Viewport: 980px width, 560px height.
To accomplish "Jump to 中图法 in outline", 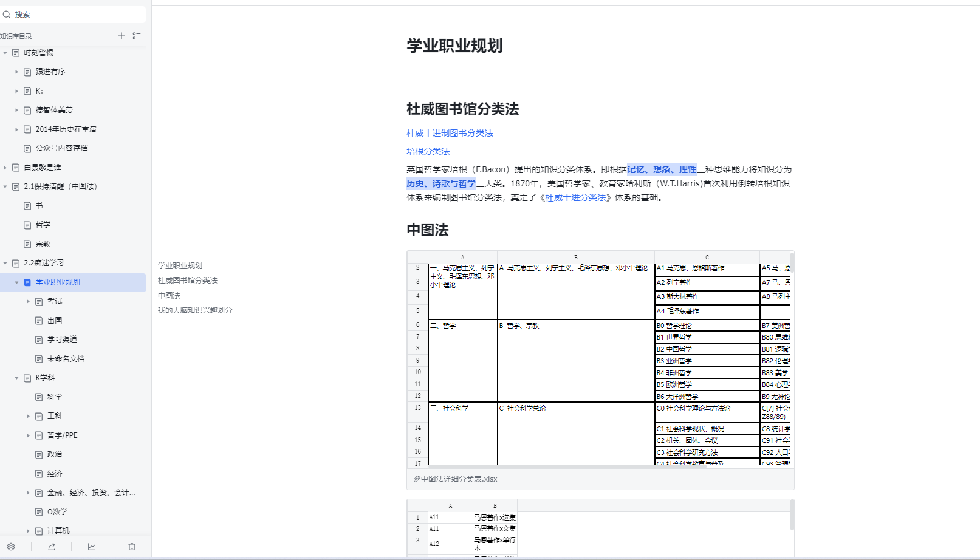I will [x=169, y=296].
